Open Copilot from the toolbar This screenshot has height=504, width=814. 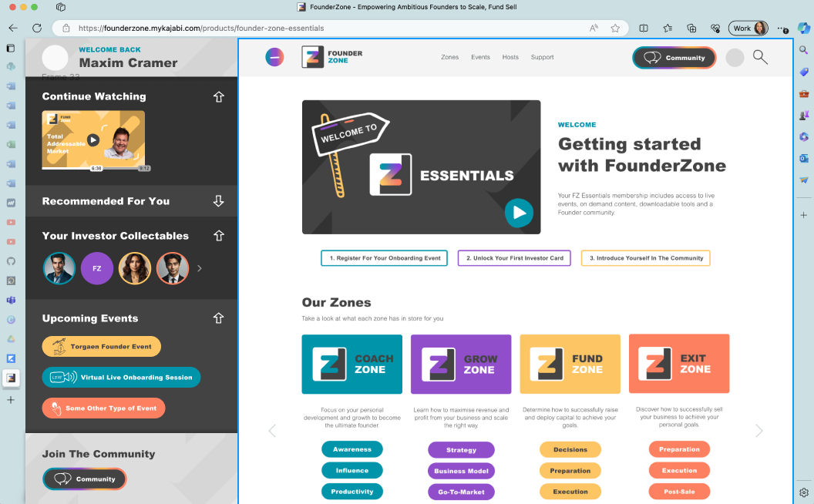coord(804,28)
